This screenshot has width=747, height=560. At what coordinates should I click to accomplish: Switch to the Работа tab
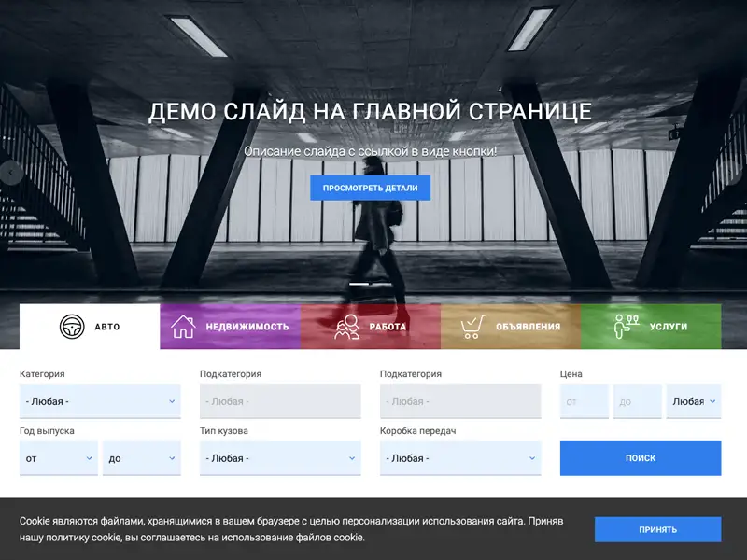click(371, 327)
